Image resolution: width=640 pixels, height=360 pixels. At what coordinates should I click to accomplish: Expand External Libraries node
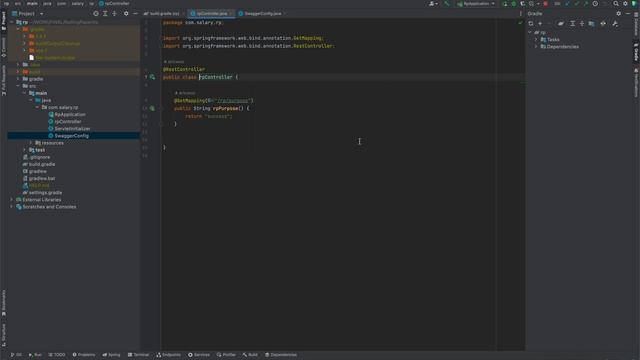coord(11,200)
